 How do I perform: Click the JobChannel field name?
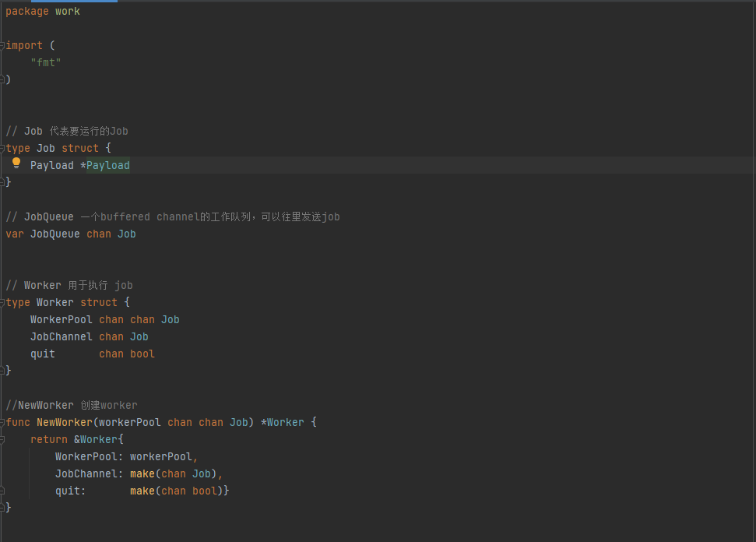pos(61,336)
